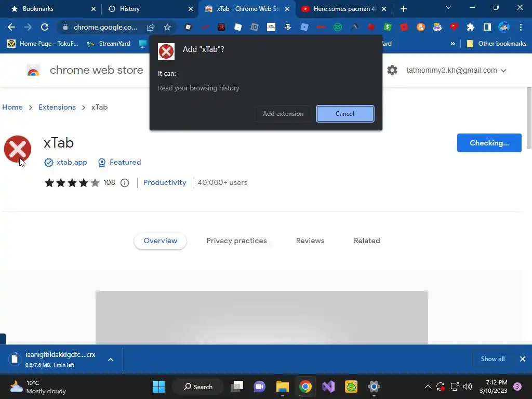
Task: Open Visual Studio from taskbar
Action: pyautogui.click(x=328, y=387)
